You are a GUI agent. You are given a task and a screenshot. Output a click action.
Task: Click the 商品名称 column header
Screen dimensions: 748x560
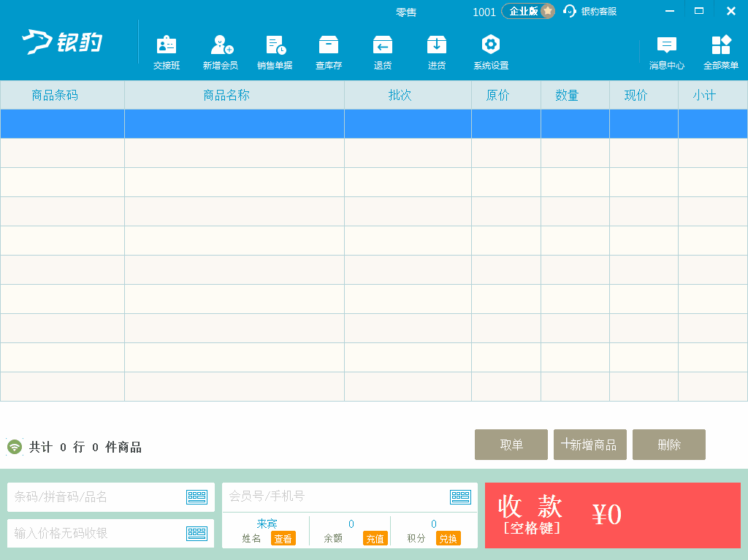(x=234, y=96)
